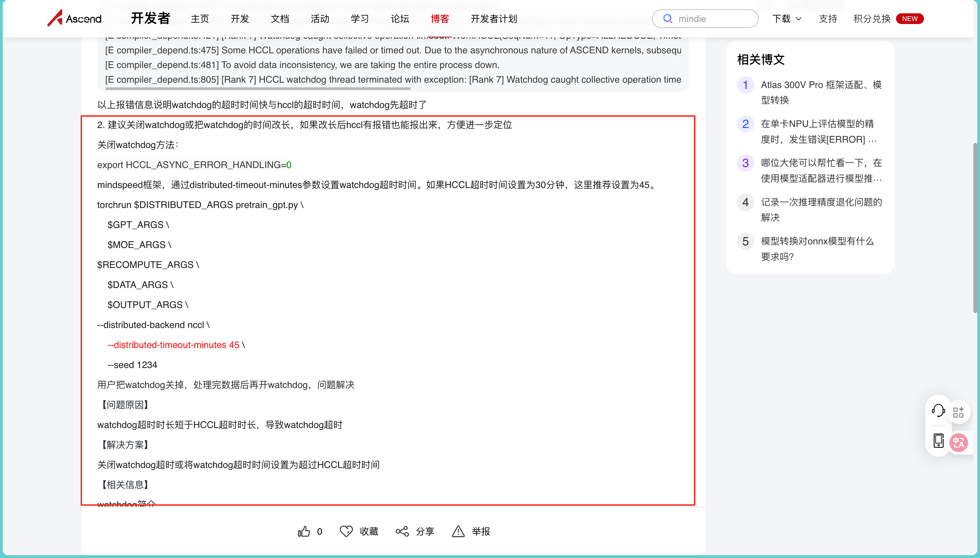Click the share icon

[402, 531]
